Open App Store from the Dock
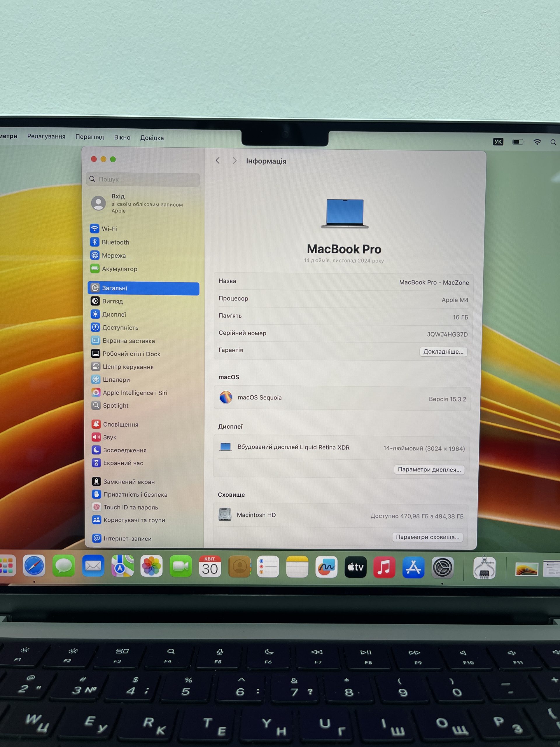The image size is (560, 747). pyautogui.click(x=413, y=568)
